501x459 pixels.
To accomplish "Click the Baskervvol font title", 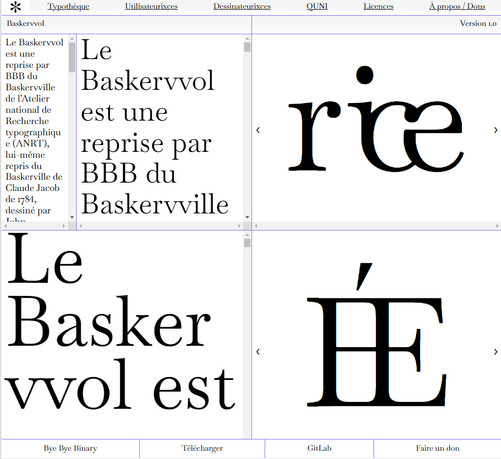I will point(25,23).
